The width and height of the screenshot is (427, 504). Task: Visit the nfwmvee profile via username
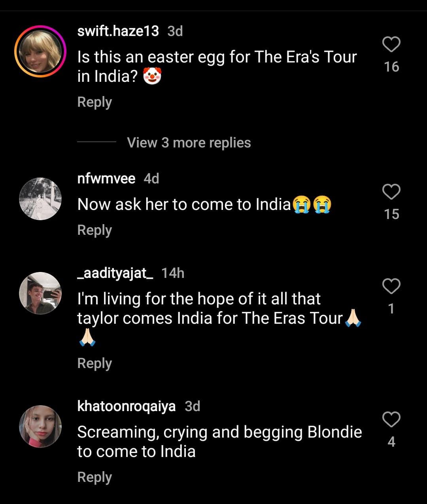point(106,179)
